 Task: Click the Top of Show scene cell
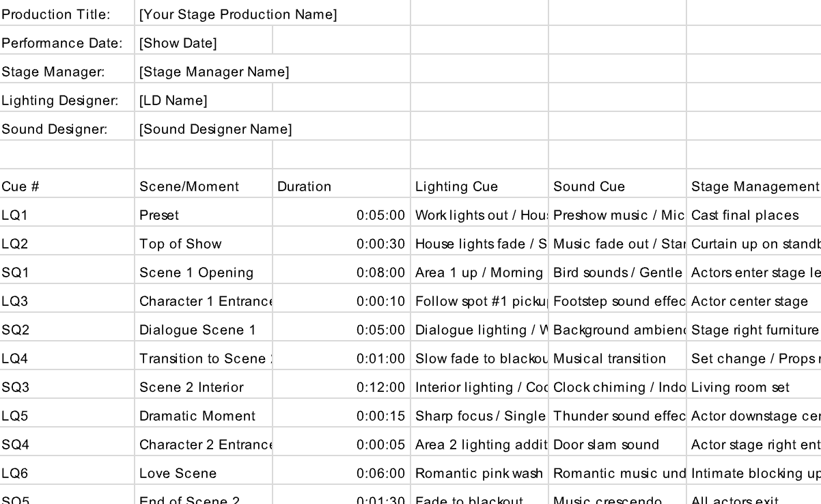tap(204, 244)
